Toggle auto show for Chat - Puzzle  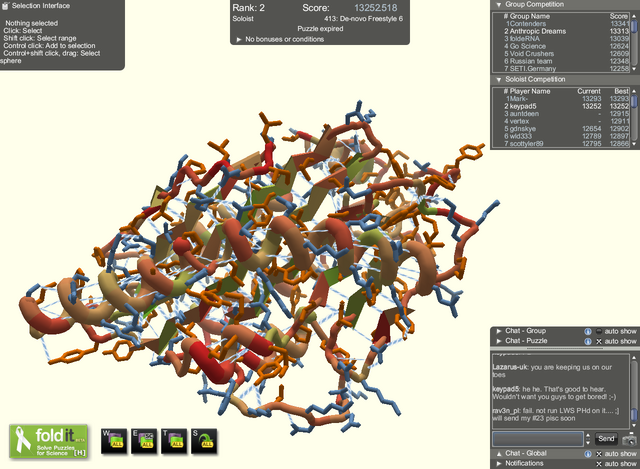pyautogui.click(x=599, y=341)
